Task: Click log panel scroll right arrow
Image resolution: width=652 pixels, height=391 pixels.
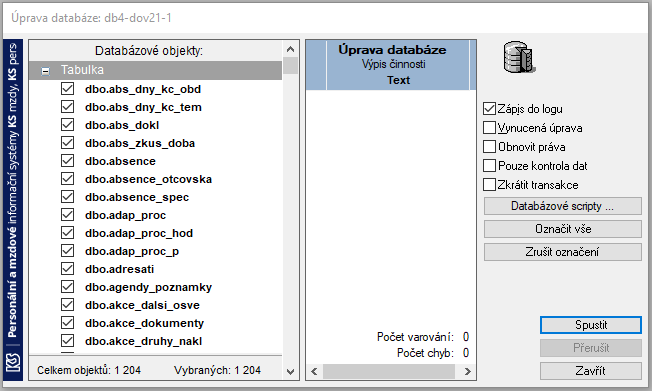Action: (x=467, y=371)
